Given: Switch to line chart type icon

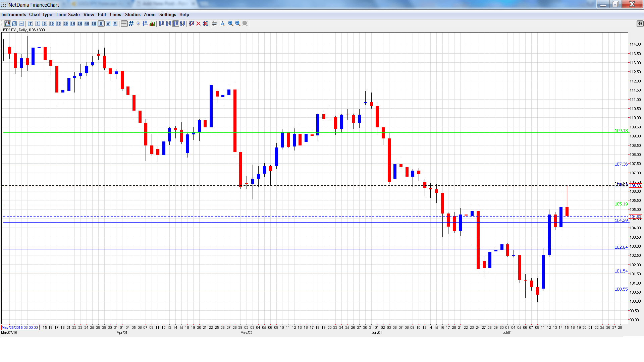Looking at the screenshot, I should tap(21, 23).
